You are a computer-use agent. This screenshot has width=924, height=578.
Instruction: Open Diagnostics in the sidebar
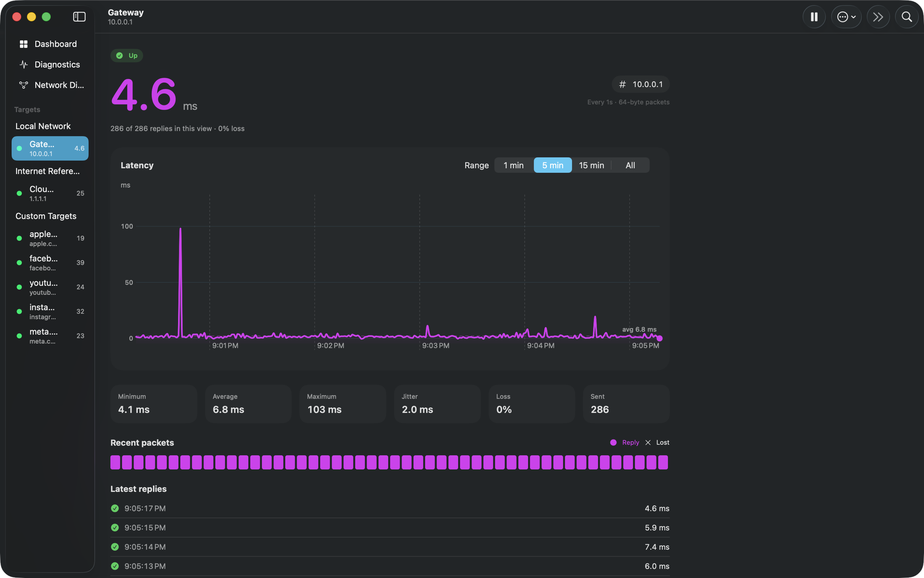click(50, 64)
